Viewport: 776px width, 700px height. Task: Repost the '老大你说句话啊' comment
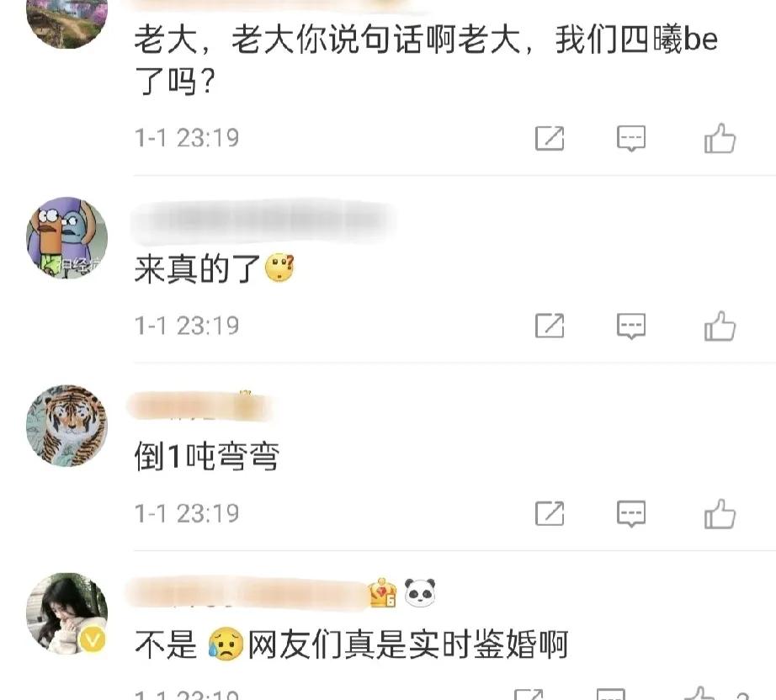point(550,138)
